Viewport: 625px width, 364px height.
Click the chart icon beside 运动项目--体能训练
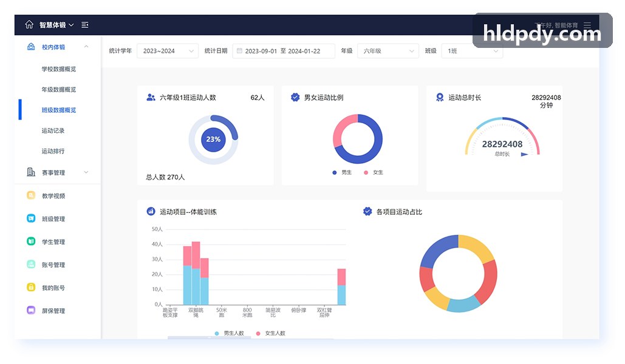(x=151, y=212)
